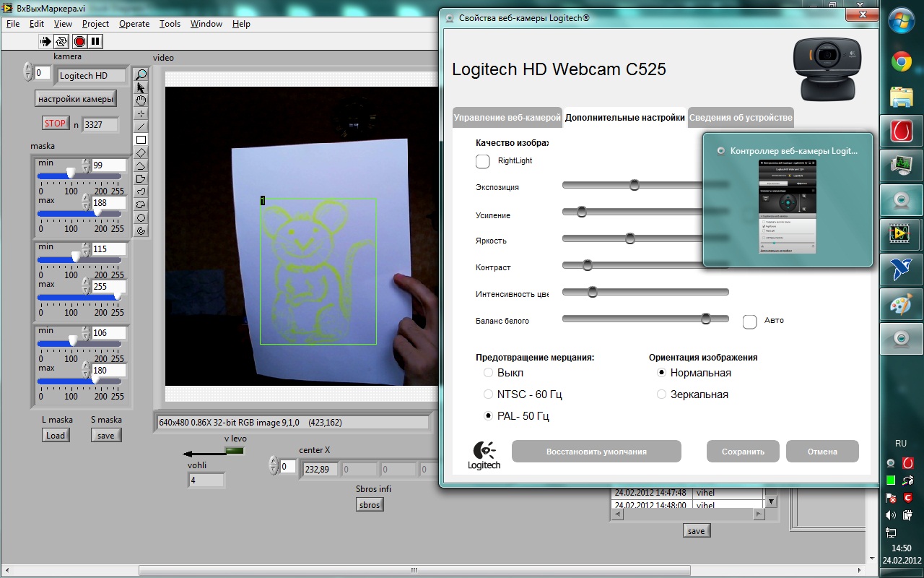
Task: Enable the RightLight checkbox
Action: tap(483, 160)
